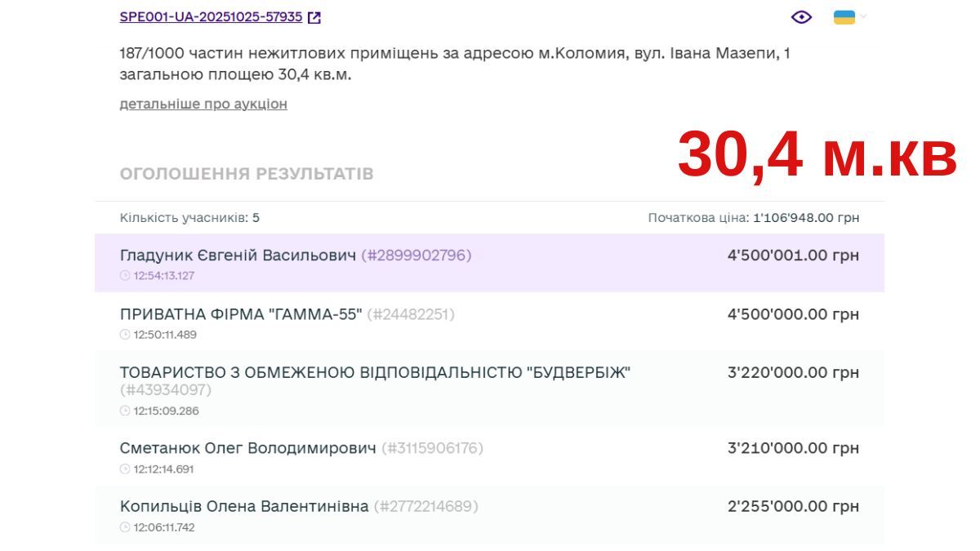Select the ОГОЛОШЕННЯ РЕЗУЛЬТАТІВ section header
980x551 pixels.
click(x=247, y=173)
